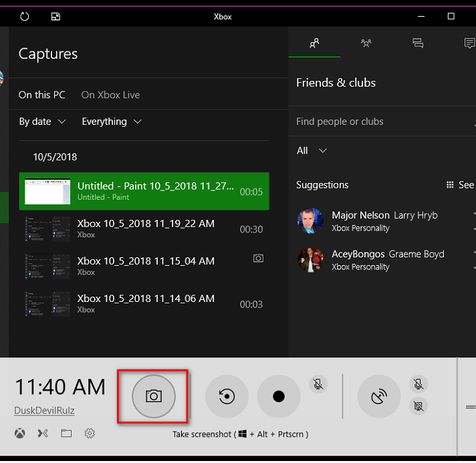Screen dimensions: 476x463
Task: Toggle broadcast microphone mute
Action: (x=419, y=384)
